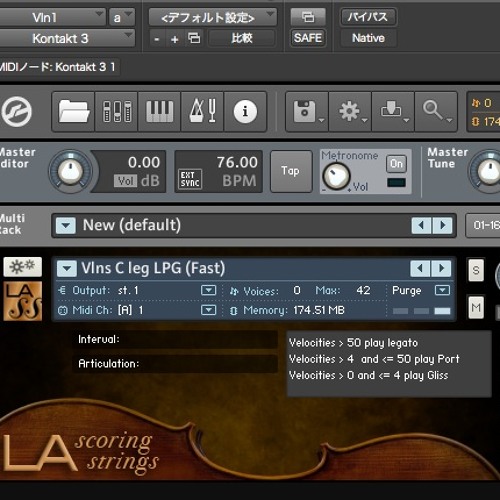Screen dimensions: 500x500
Task: Click the LASS instrument logo thumbnail
Action: [x=23, y=301]
